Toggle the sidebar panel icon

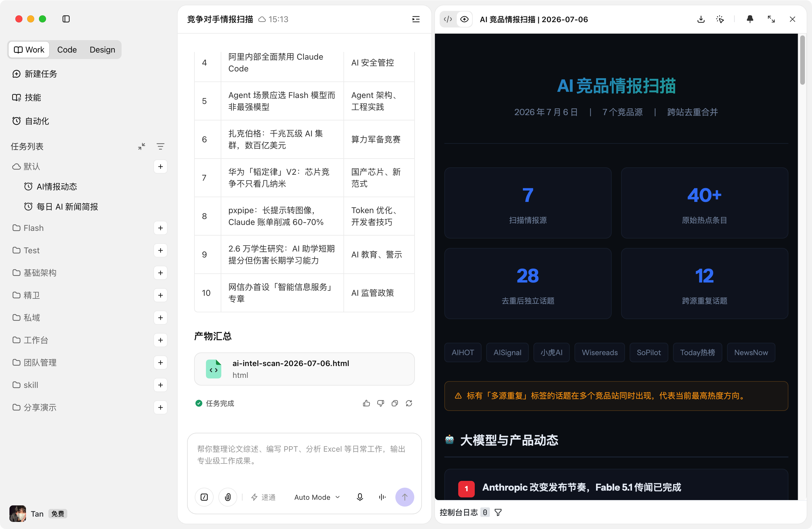(x=66, y=19)
